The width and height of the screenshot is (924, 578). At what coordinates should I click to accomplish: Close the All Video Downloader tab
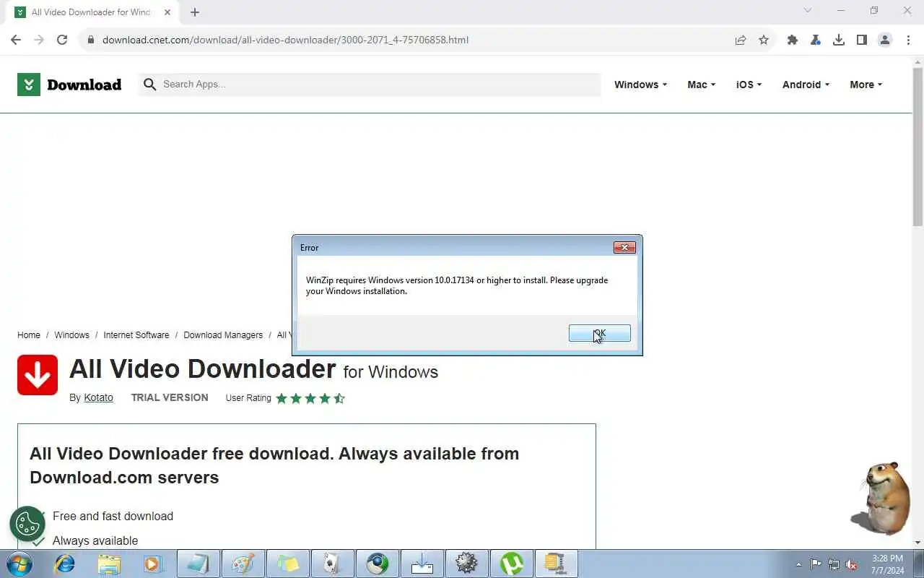(x=167, y=12)
